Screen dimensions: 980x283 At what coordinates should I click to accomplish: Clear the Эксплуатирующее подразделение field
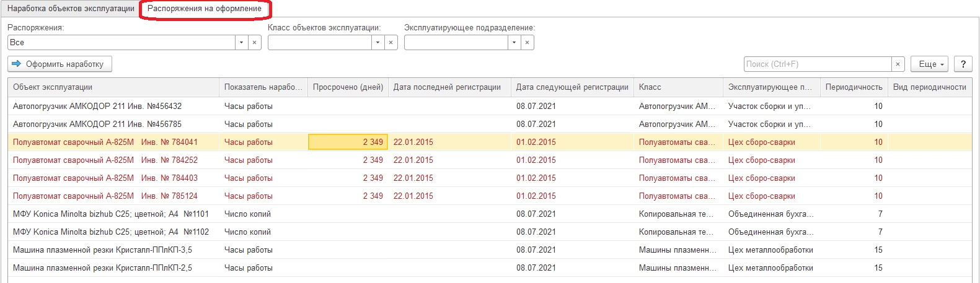coord(527,43)
